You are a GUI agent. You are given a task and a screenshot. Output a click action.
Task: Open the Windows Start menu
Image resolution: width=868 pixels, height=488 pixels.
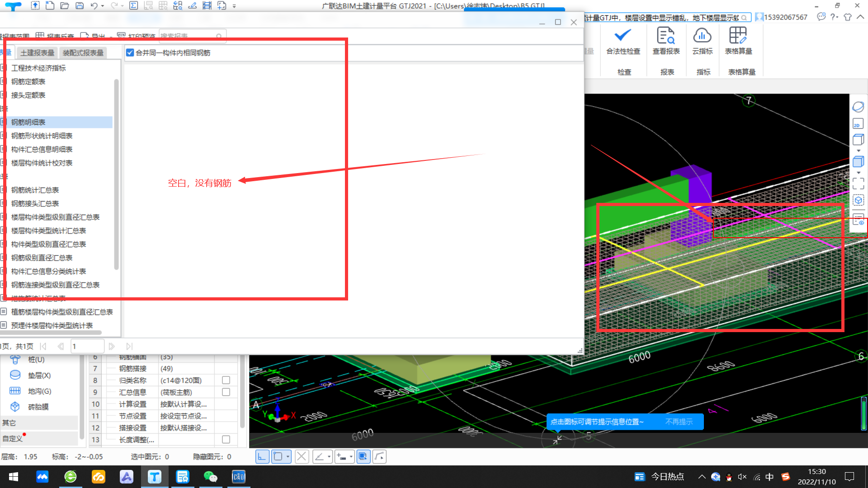14,477
